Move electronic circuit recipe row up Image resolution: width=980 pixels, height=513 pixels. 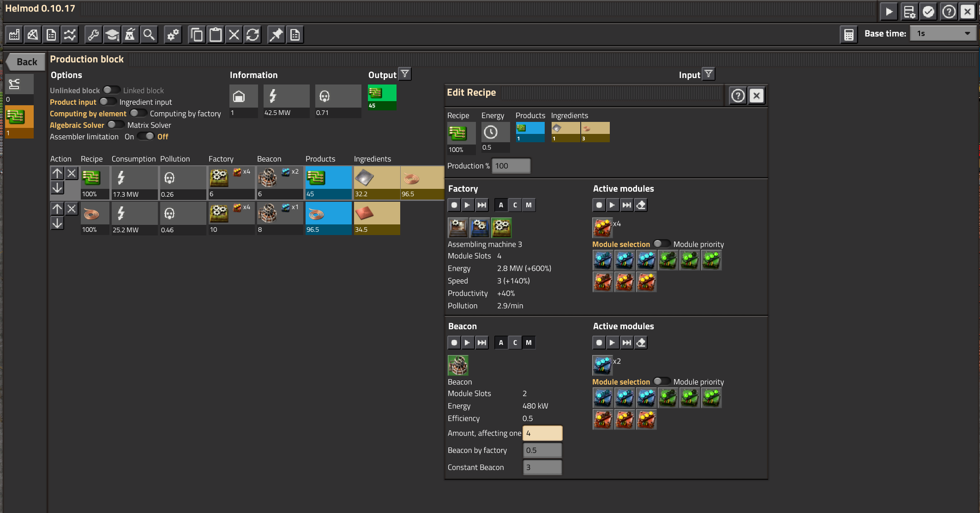(x=57, y=173)
